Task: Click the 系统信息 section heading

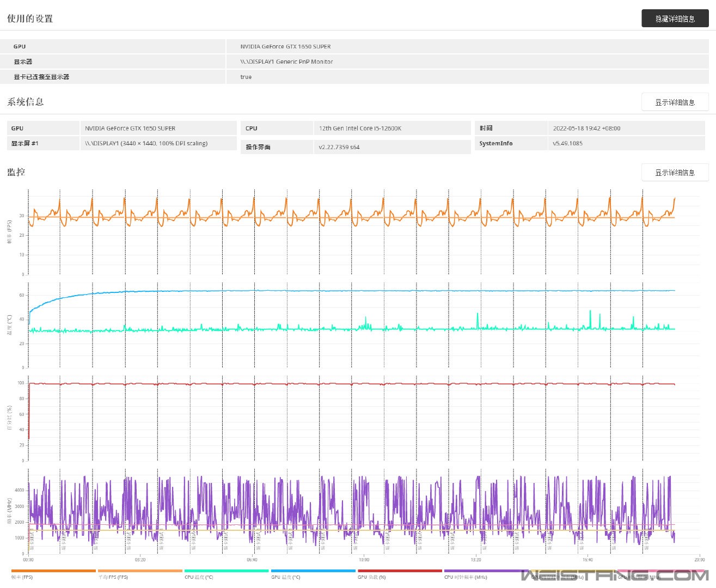Action: click(x=25, y=102)
